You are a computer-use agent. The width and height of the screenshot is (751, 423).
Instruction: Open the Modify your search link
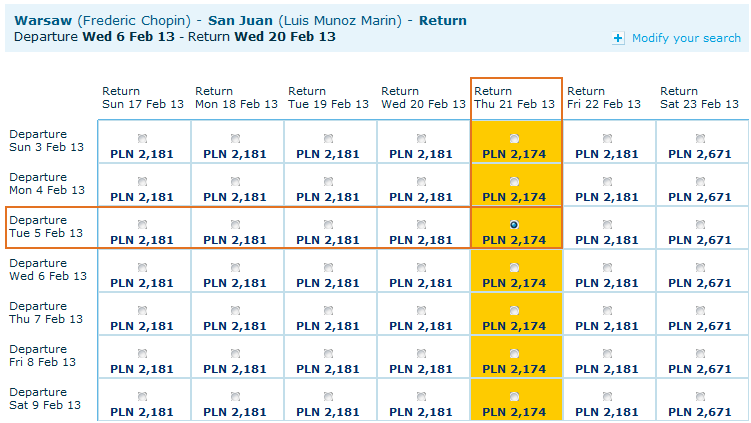point(686,38)
